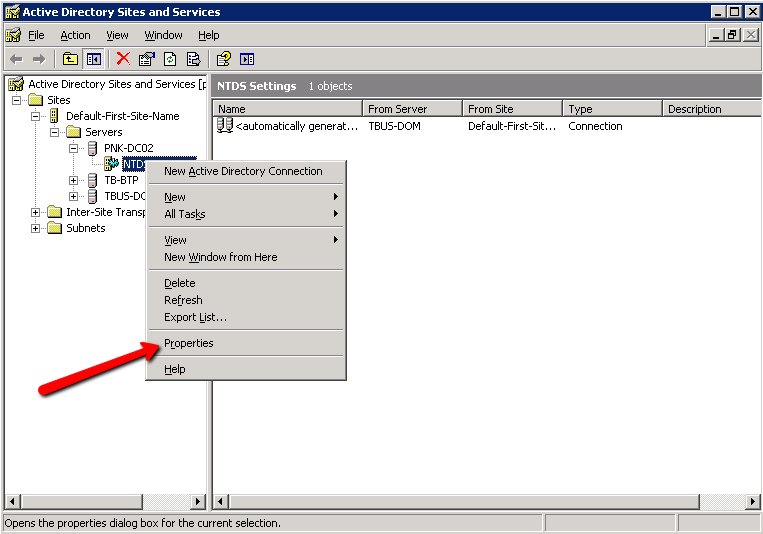Click the Action Pane toggle toolbar icon
Image resolution: width=763 pixels, height=534 pixels.
pyautogui.click(x=247, y=59)
